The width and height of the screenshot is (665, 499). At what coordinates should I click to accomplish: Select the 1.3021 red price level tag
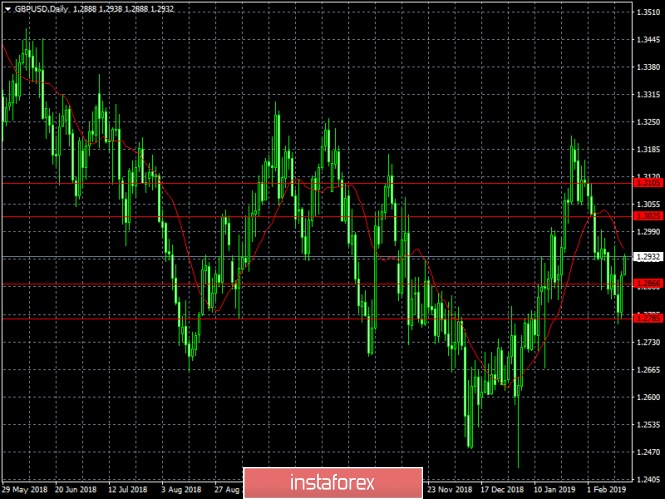(648, 216)
